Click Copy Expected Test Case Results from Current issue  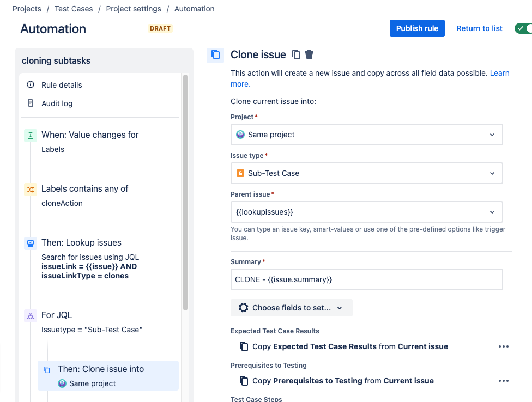coord(350,346)
